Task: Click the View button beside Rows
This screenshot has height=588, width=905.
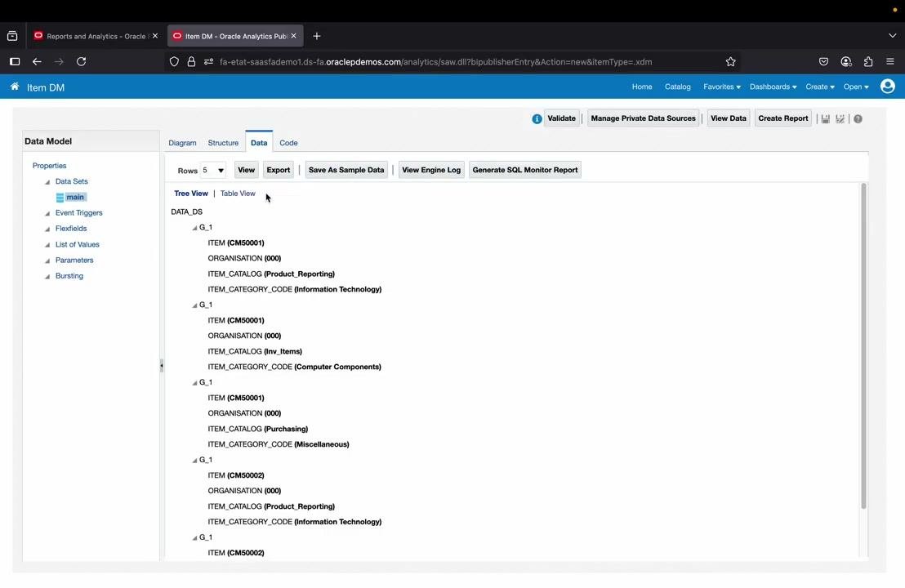Action: pos(246,170)
